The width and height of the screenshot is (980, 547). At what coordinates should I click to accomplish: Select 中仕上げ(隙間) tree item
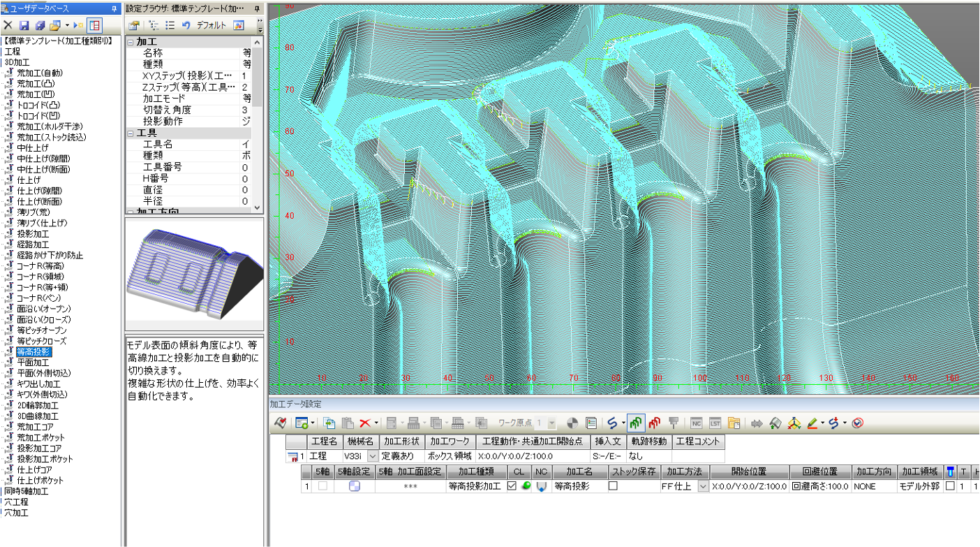[x=43, y=159]
